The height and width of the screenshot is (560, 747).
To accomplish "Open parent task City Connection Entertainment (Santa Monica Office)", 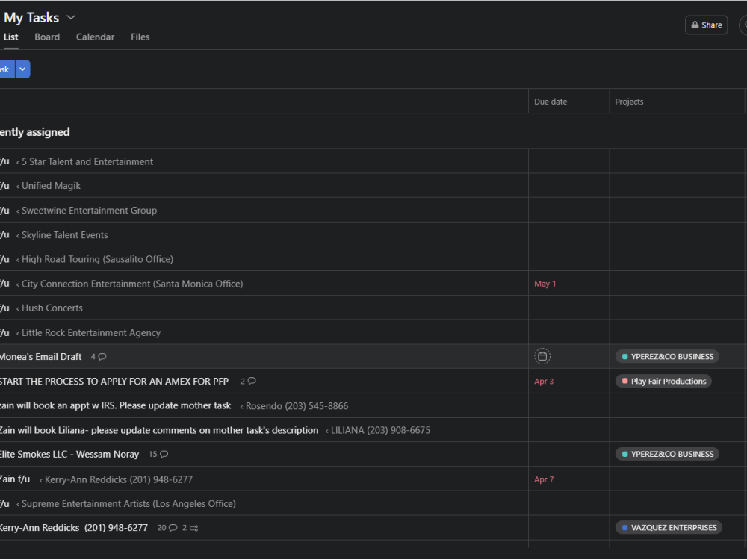I will point(132,284).
